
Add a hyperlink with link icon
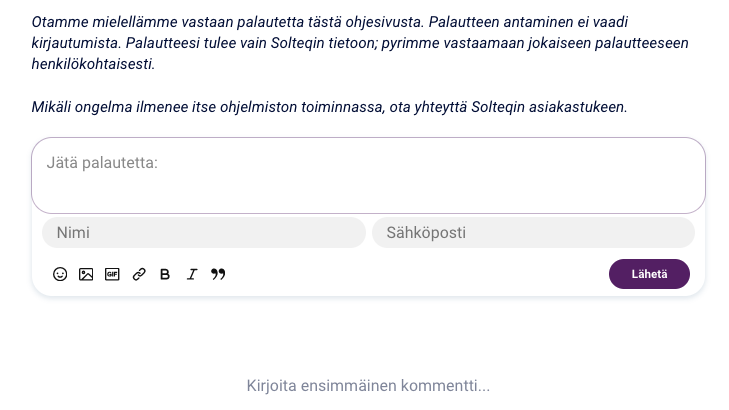coord(139,274)
